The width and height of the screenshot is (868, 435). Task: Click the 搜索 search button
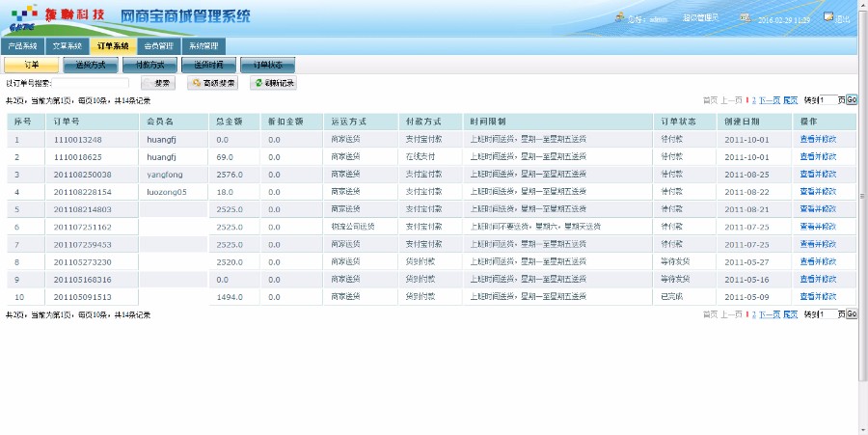click(158, 83)
